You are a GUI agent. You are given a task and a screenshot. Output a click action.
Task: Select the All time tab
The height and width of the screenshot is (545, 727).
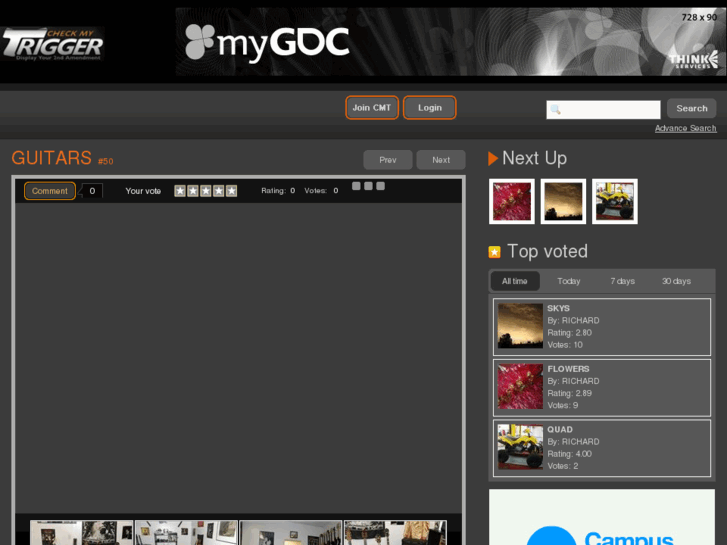(x=515, y=281)
